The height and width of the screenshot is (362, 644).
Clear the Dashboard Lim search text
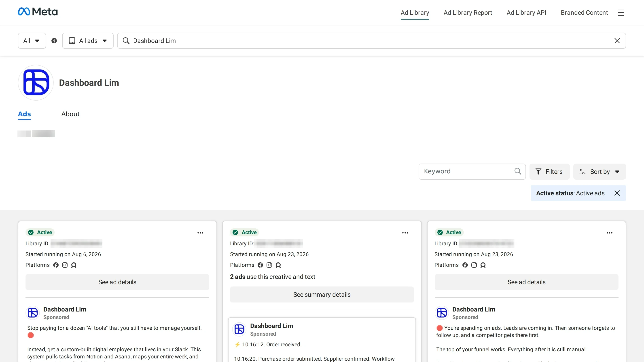pos(617,41)
